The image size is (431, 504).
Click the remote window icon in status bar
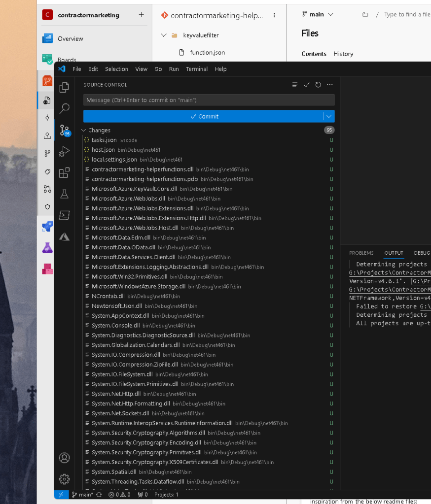click(x=62, y=495)
